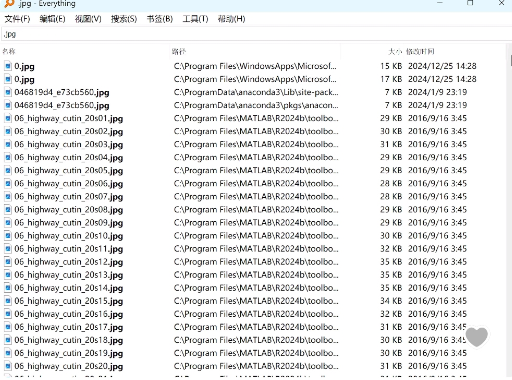
Task: Click 2024/1/9 23:19 date in site-pack row
Action: click(438, 92)
